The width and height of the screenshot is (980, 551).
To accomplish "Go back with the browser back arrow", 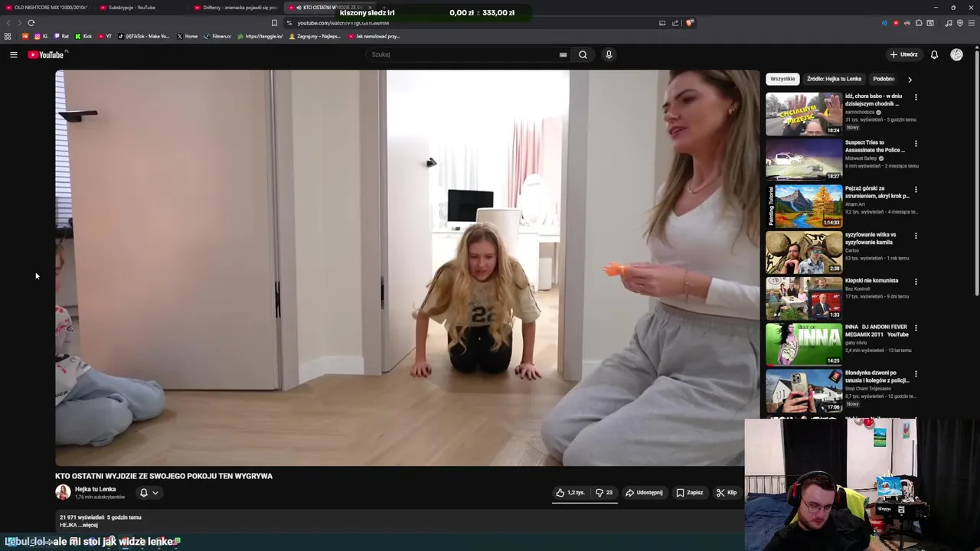I will point(8,23).
